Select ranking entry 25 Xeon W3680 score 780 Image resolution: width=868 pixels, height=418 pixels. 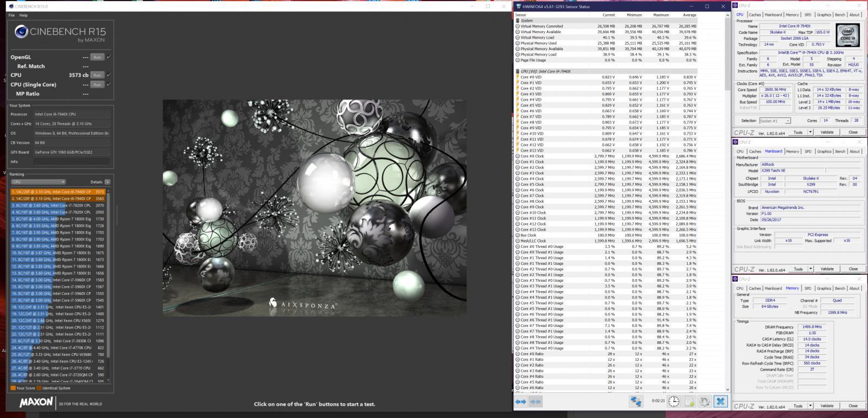(58, 354)
